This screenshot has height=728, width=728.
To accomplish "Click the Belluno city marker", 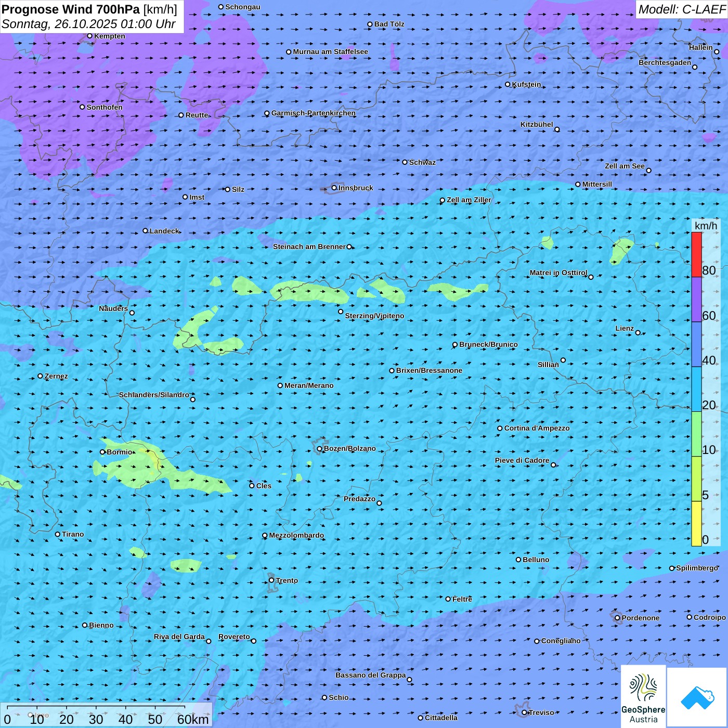I will click(518, 560).
